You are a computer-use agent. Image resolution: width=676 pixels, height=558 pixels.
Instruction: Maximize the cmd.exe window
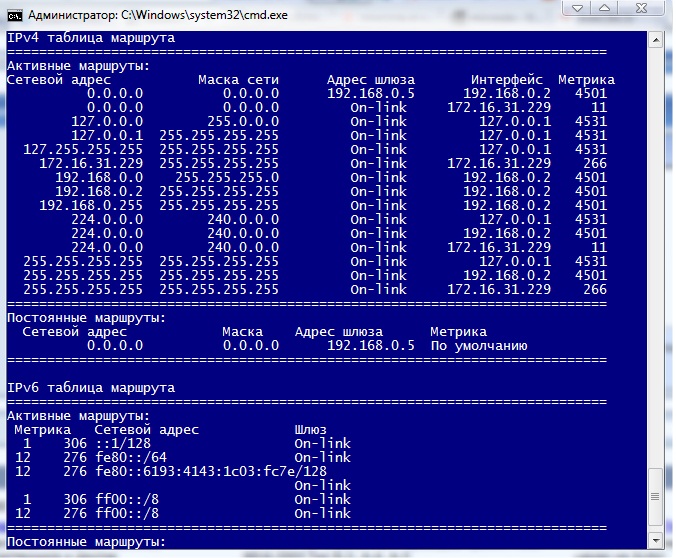click(x=604, y=8)
